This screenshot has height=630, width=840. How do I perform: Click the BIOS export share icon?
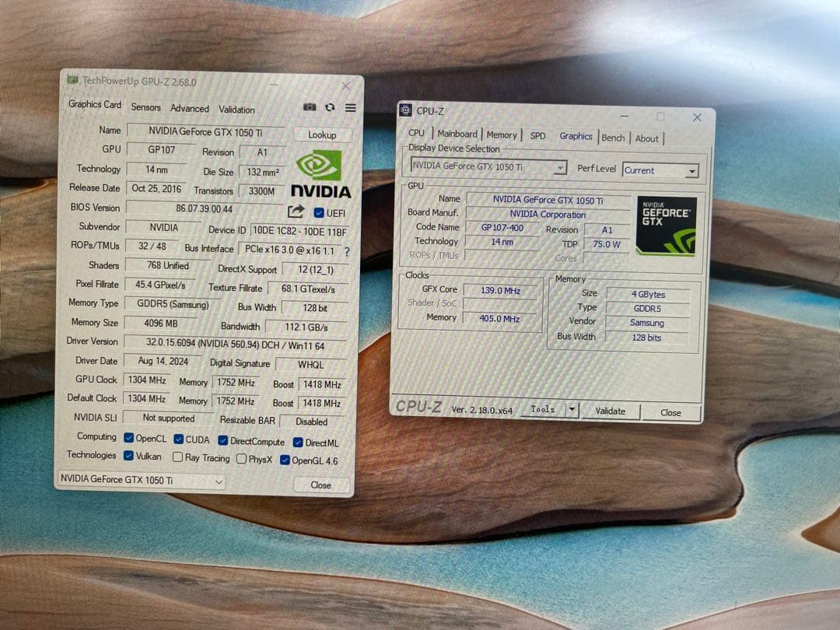(296, 212)
